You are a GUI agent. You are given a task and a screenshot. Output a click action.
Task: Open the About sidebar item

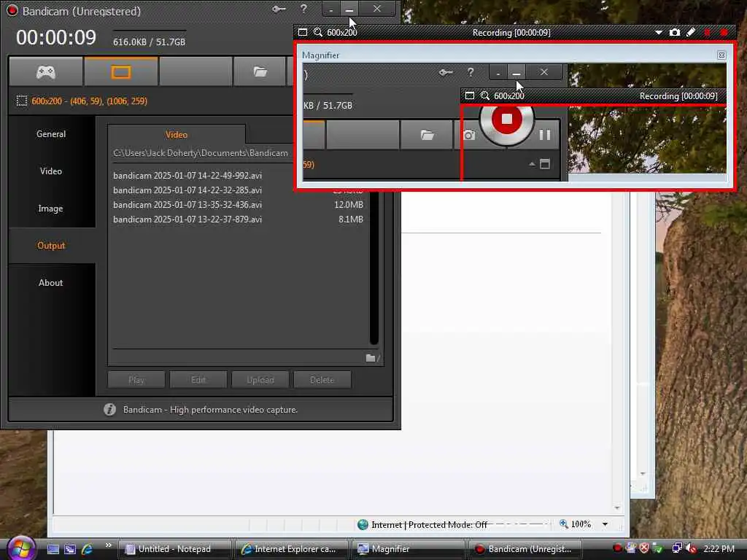[51, 283]
